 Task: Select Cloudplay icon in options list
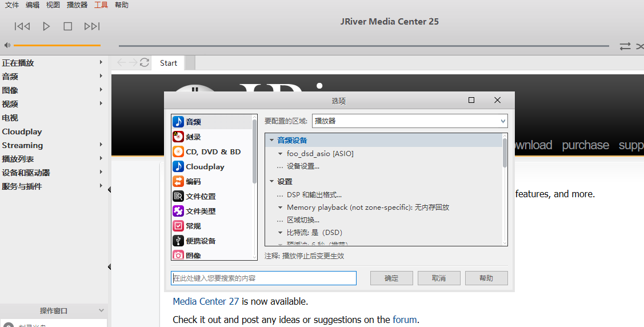(x=178, y=166)
